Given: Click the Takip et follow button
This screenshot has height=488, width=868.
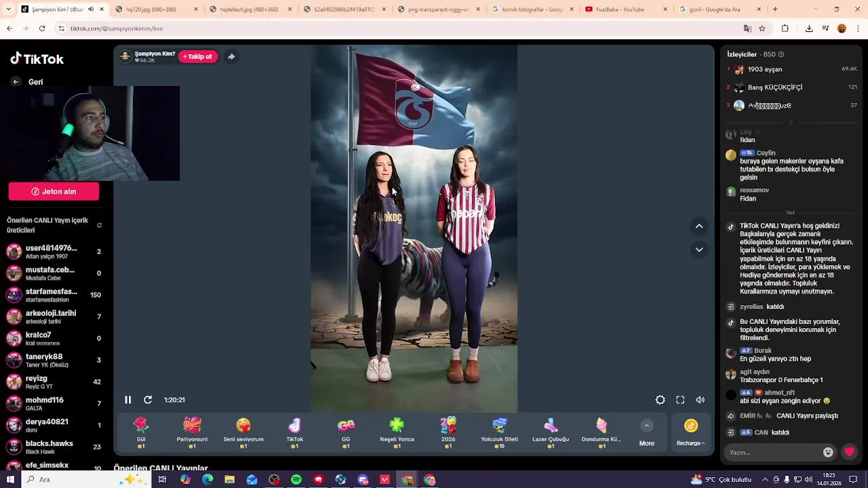Looking at the screenshot, I should pyautogui.click(x=197, y=57).
